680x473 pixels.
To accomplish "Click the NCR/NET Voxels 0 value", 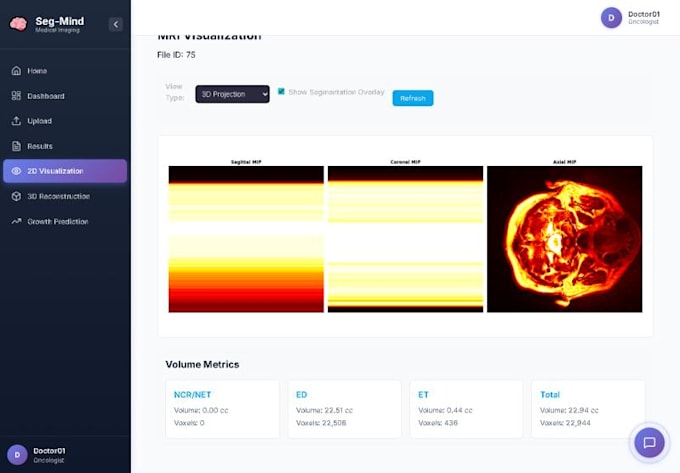I will click(x=189, y=423).
